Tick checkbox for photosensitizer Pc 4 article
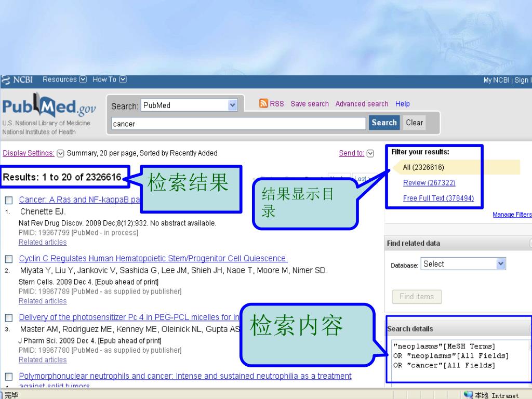Image resolution: width=532 pixels, height=399 pixels. (x=9, y=318)
